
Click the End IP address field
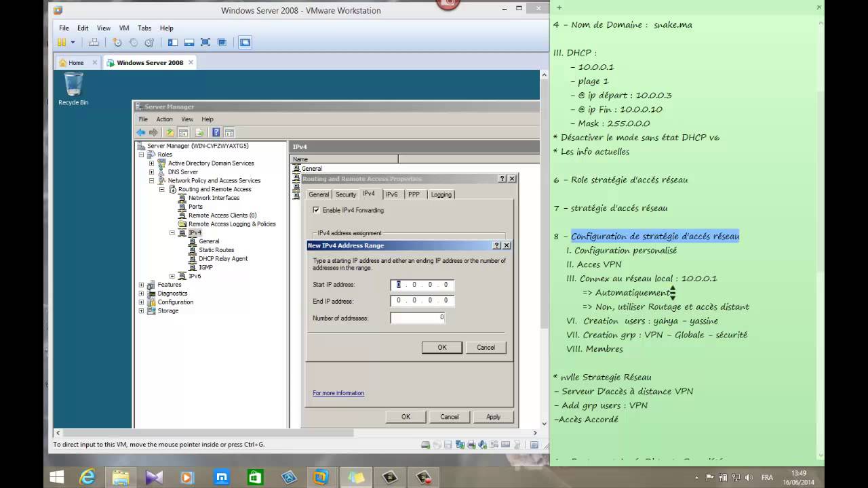pyautogui.click(x=422, y=300)
